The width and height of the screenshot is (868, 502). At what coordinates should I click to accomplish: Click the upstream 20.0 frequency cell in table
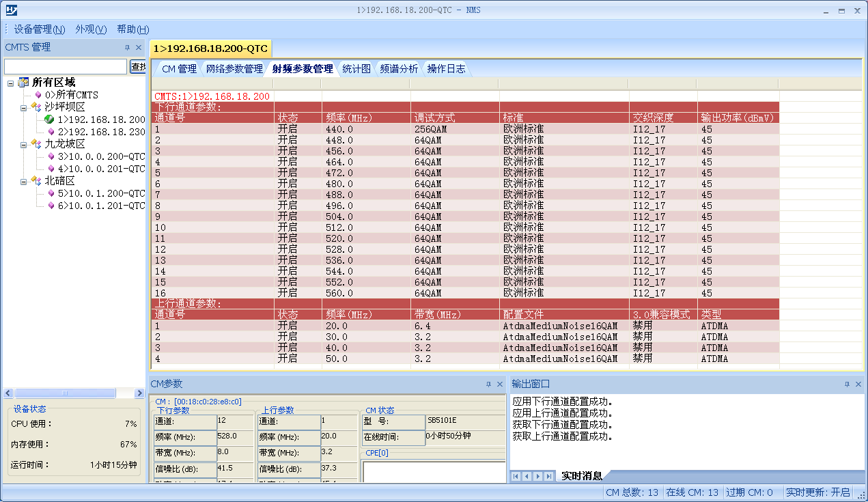click(x=366, y=326)
